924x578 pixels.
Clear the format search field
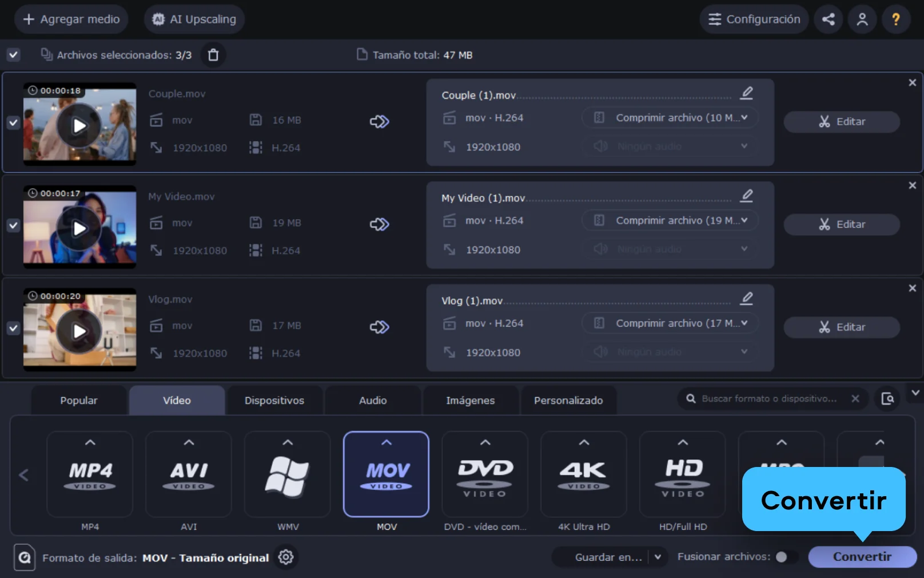pos(855,398)
